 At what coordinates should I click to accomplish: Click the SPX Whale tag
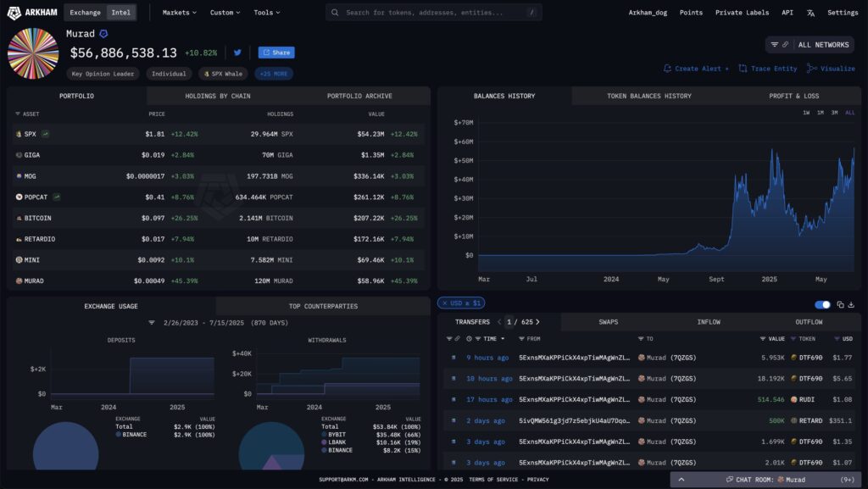[223, 74]
